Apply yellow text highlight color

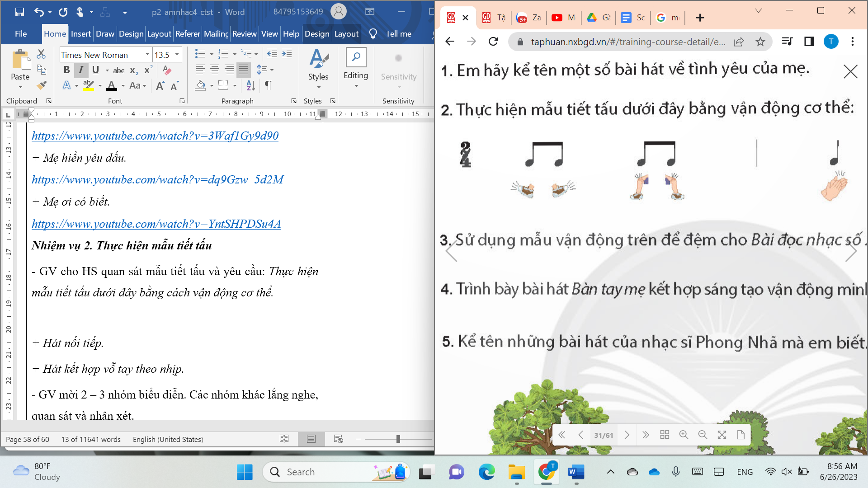tap(89, 85)
